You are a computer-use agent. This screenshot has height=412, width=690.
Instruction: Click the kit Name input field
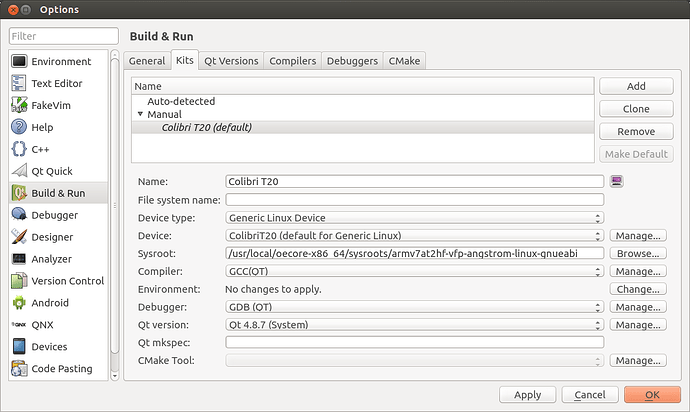point(415,181)
